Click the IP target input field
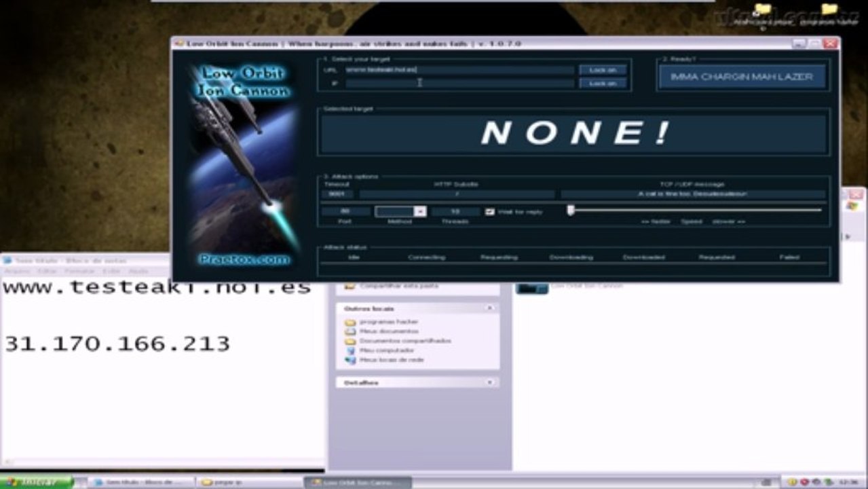The width and height of the screenshot is (868, 489). pos(459,83)
